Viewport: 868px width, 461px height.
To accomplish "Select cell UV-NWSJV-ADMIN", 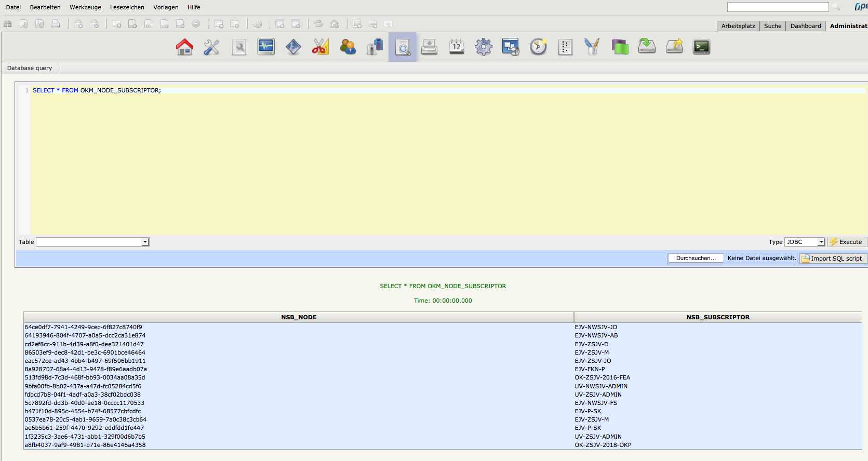I will tap(601, 386).
